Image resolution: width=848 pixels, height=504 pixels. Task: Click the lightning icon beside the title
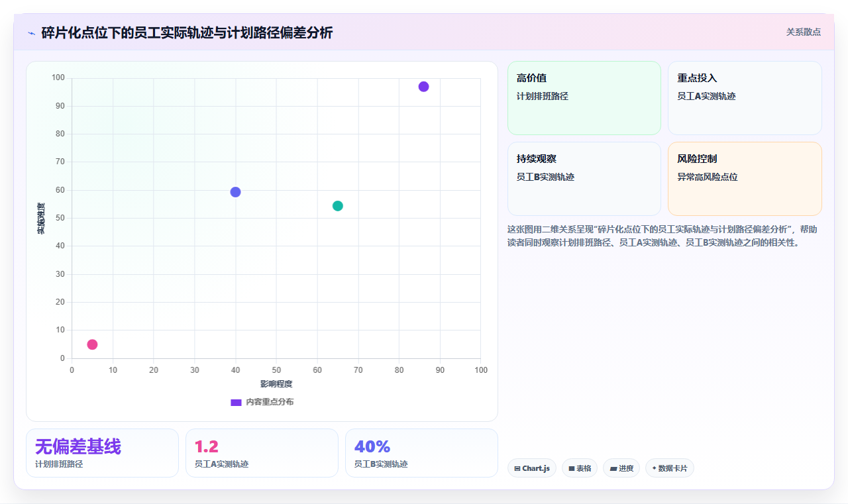(x=31, y=33)
